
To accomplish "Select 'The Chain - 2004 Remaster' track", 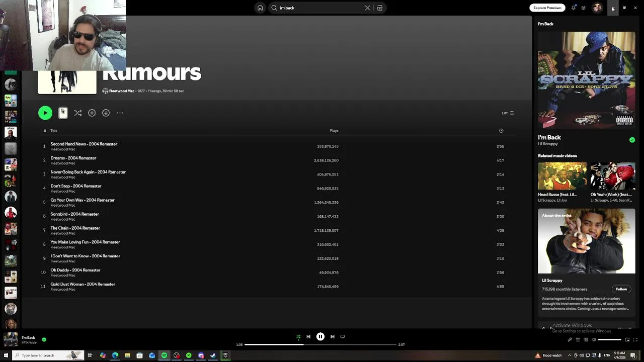I will coord(276,230).
